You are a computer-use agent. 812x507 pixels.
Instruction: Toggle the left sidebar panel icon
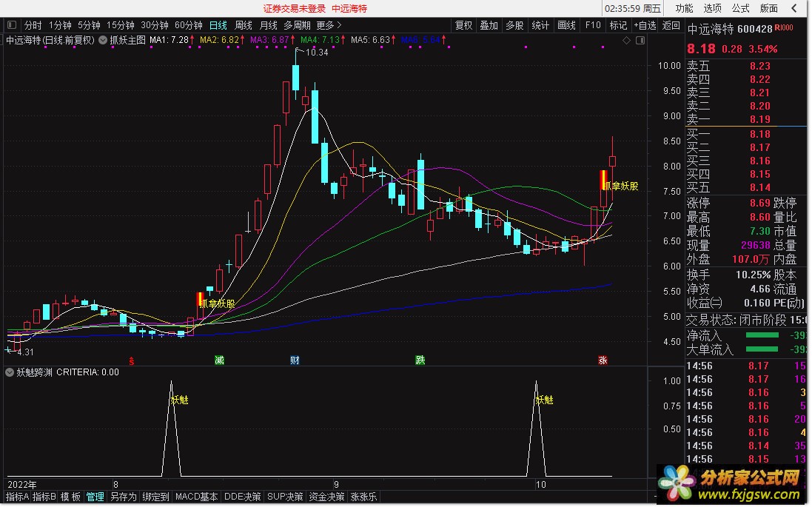[11, 25]
